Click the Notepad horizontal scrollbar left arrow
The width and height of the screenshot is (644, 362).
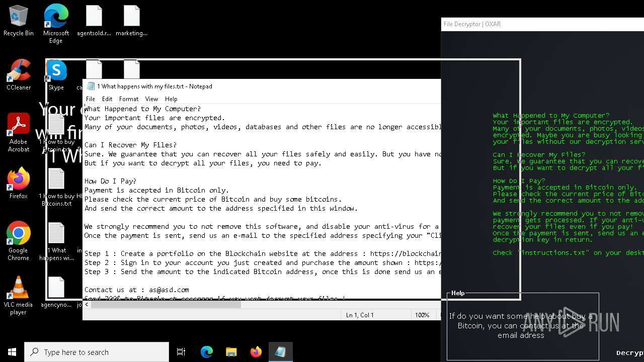coord(87,304)
